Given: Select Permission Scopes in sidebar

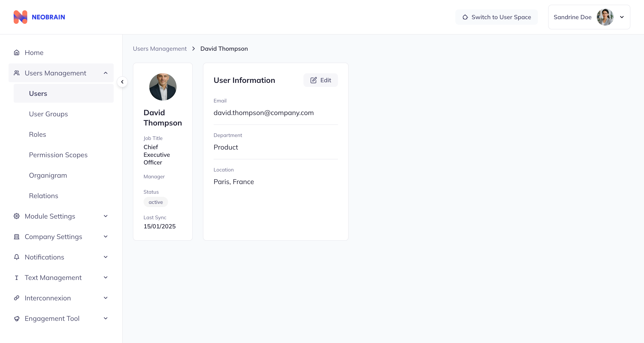Looking at the screenshot, I should [58, 155].
